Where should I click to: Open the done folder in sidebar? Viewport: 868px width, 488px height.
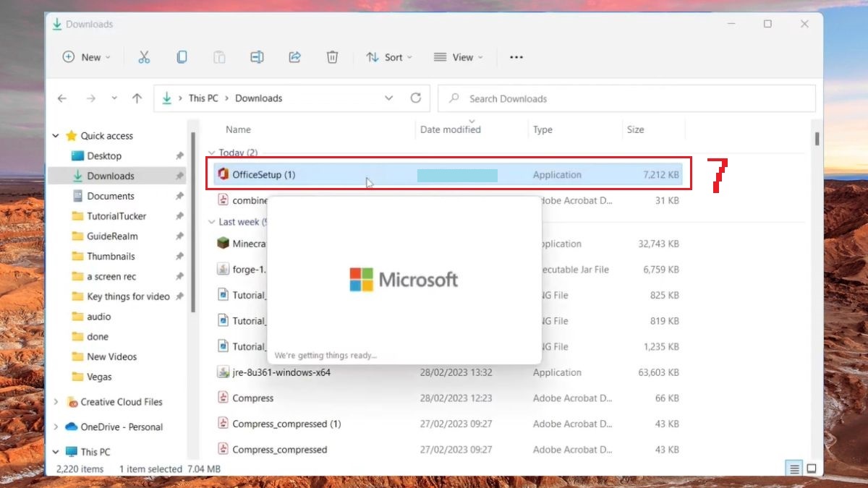click(x=98, y=337)
